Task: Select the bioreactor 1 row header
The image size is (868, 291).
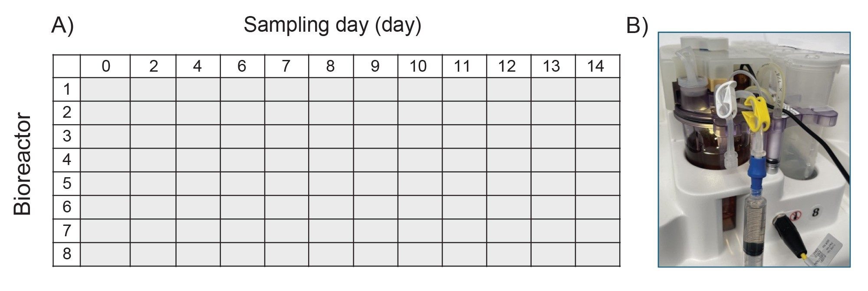Action: pos(66,89)
